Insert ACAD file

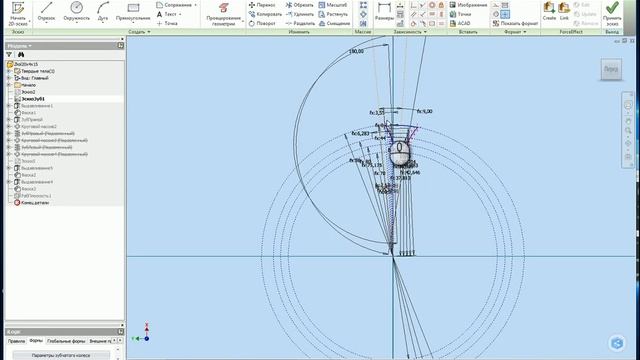(460, 23)
